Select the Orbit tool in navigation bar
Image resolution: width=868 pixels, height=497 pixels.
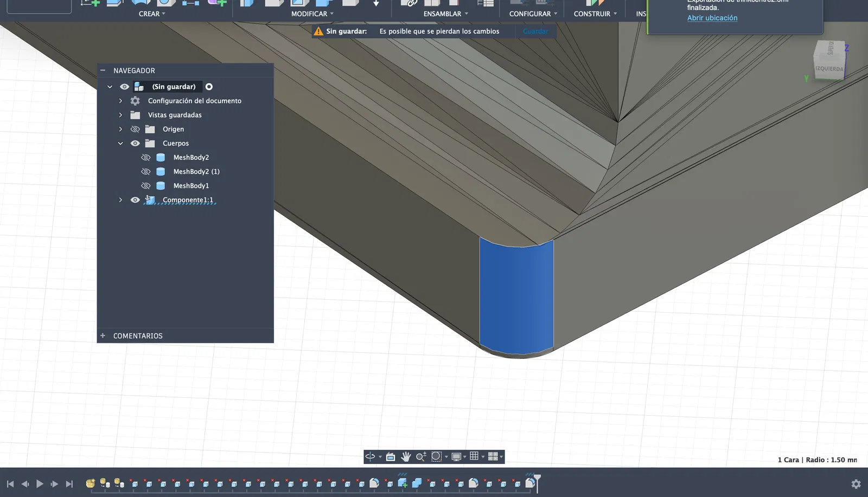click(370, 456)
